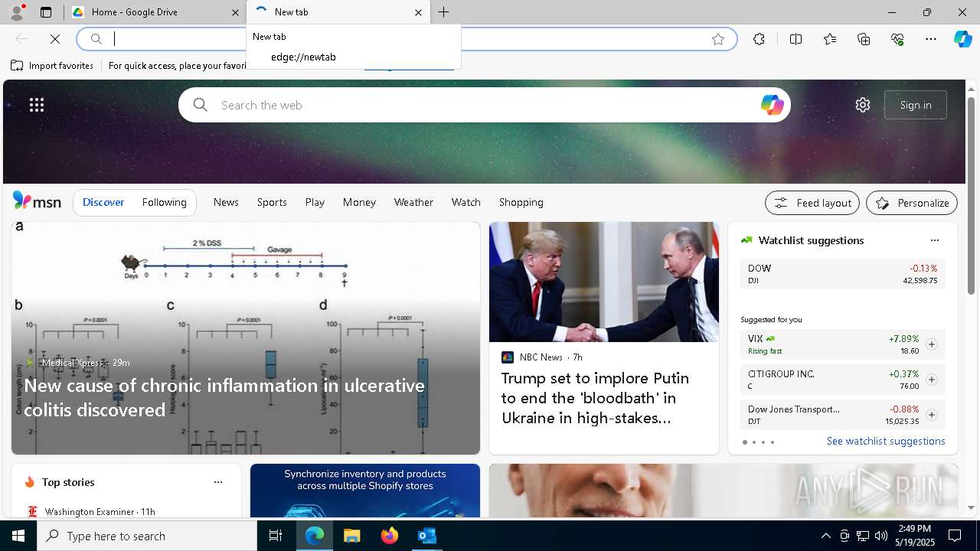This screenshot has height=551, width=980.
Task: Open See watchlist suggestions link
Action: [x=886, y=441]
